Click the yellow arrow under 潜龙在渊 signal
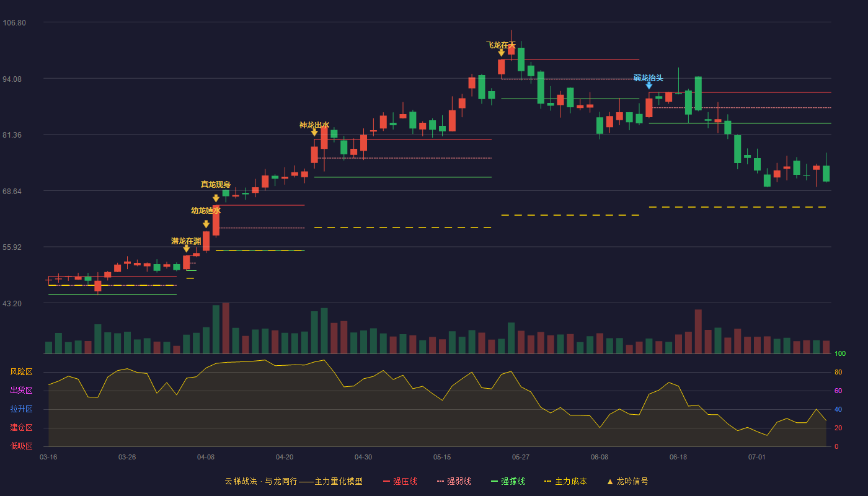 tap(186, 249)
